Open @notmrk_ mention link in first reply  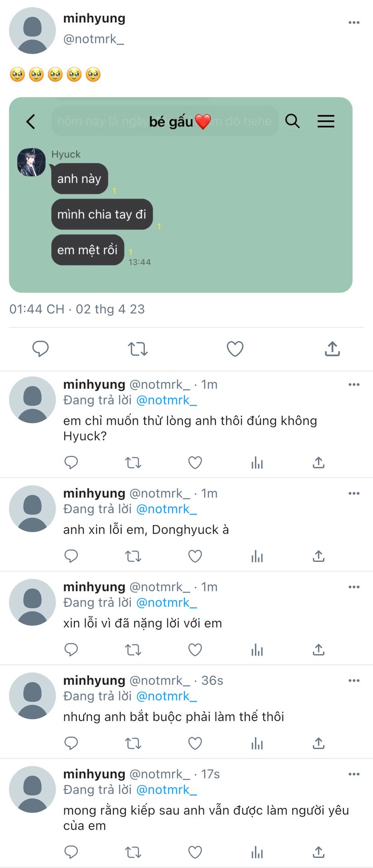[x=167, y=400]
